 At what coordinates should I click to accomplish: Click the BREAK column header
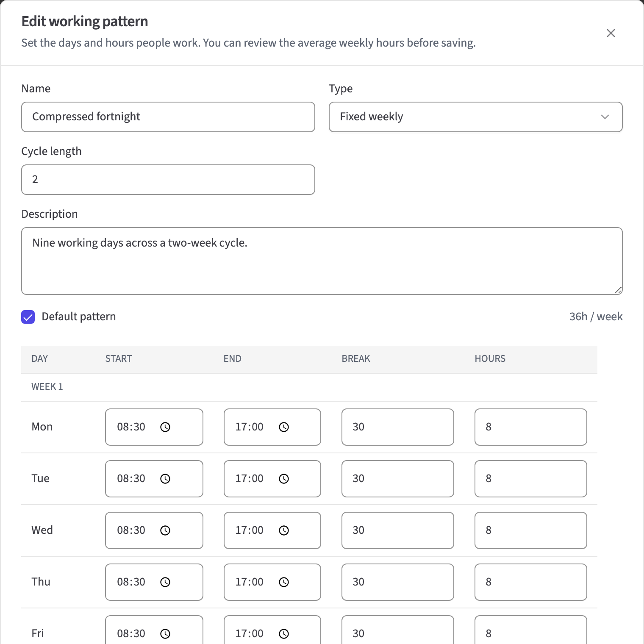click(356, 359)
